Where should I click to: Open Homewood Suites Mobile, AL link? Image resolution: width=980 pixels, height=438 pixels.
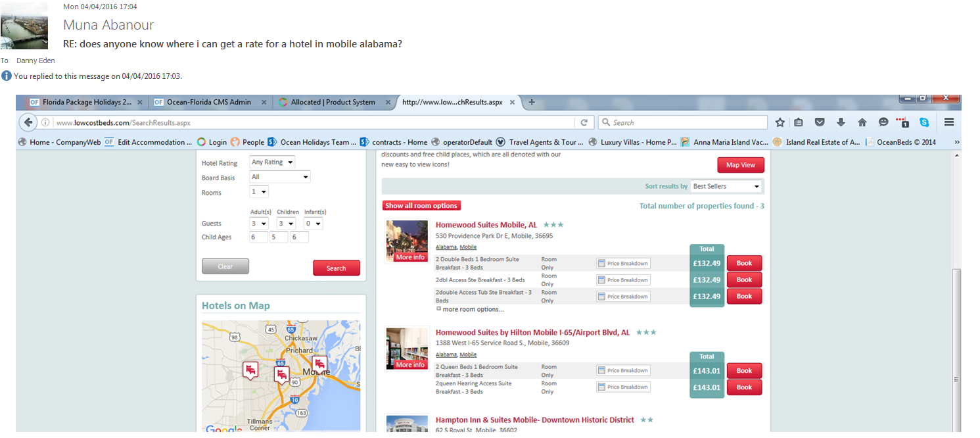click(x=486, y=225)
